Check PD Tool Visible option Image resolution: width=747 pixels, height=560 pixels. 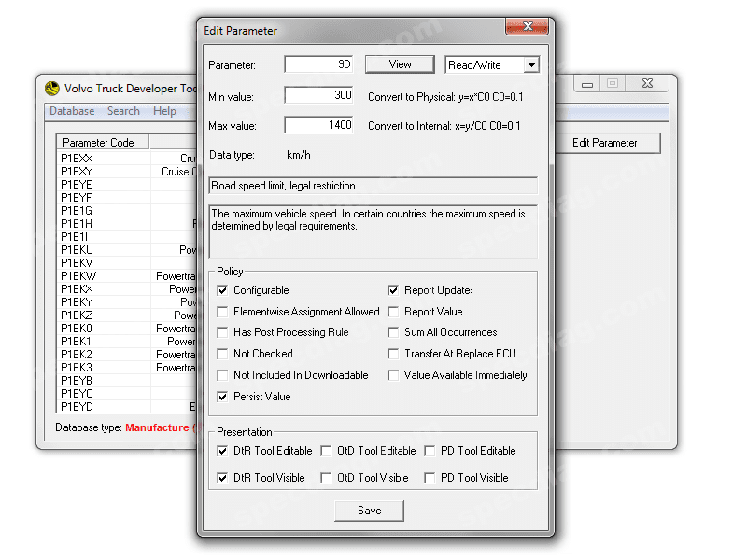pos(430,478)
